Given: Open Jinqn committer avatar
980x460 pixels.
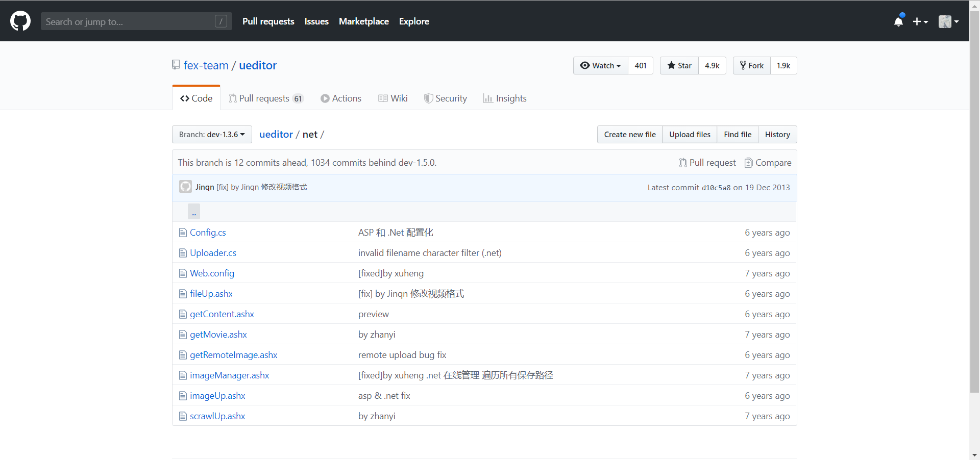Looking at the screenshot, I should [x=185, y=187].
